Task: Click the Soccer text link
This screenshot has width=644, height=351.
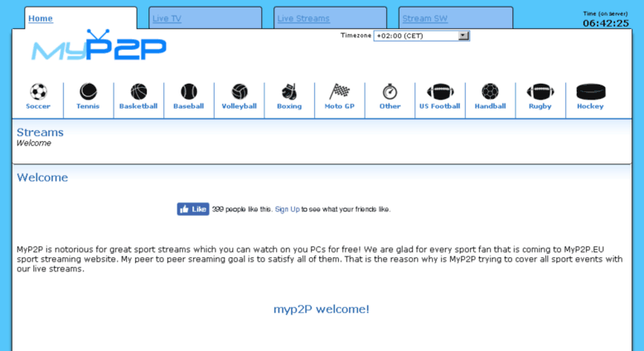Action: tap(38, 106)
